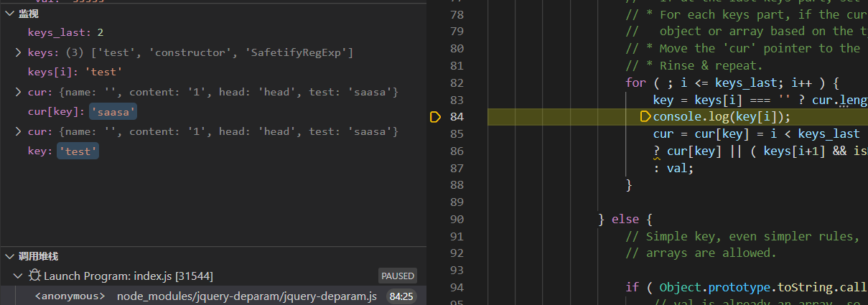
Task: Collapse the Launch Program: index.js session
Action: click(x=18, y=276)
